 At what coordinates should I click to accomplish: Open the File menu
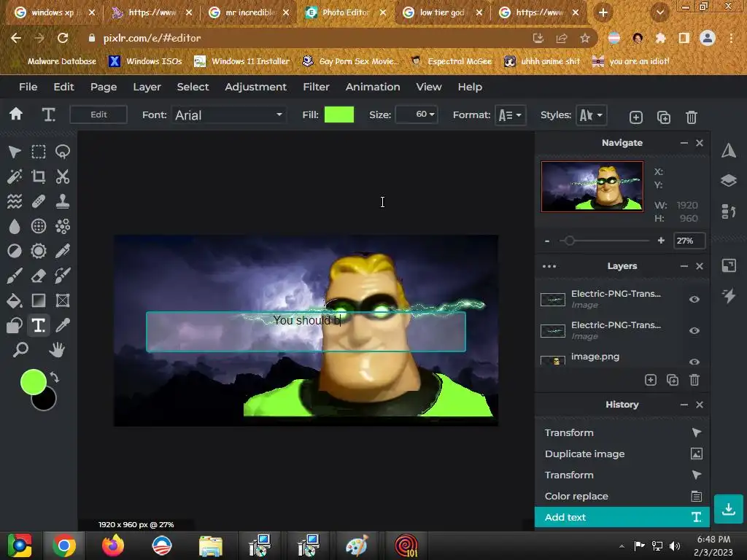28,87
